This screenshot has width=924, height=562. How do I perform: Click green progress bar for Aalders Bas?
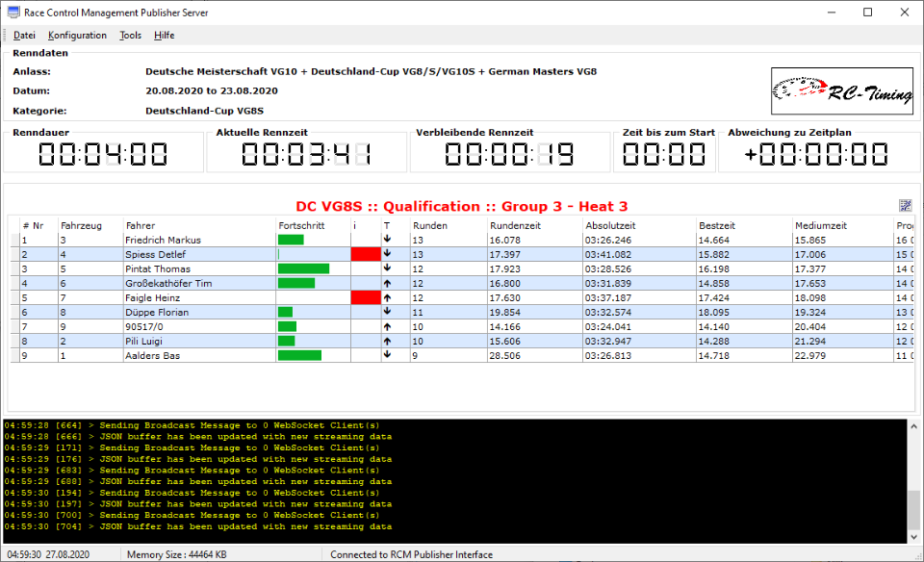pyautogui.click(x=299, y=355)
